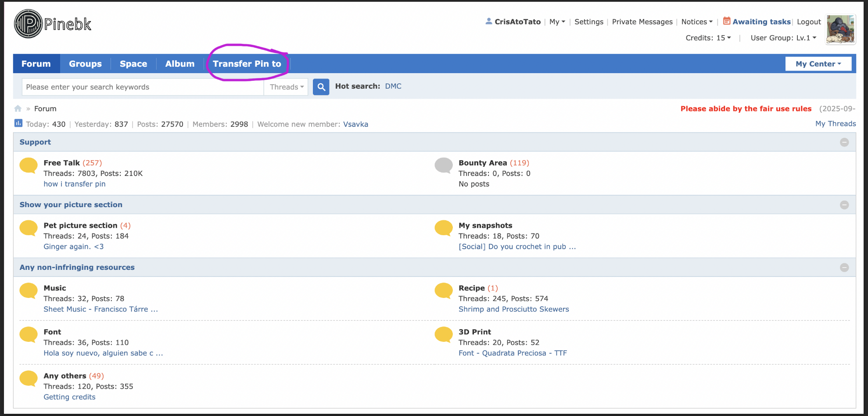Image resolution: width=868 pixels, height=416 pixels.
Task: Open the Free Talk forum title
Action: pos(62,163)
